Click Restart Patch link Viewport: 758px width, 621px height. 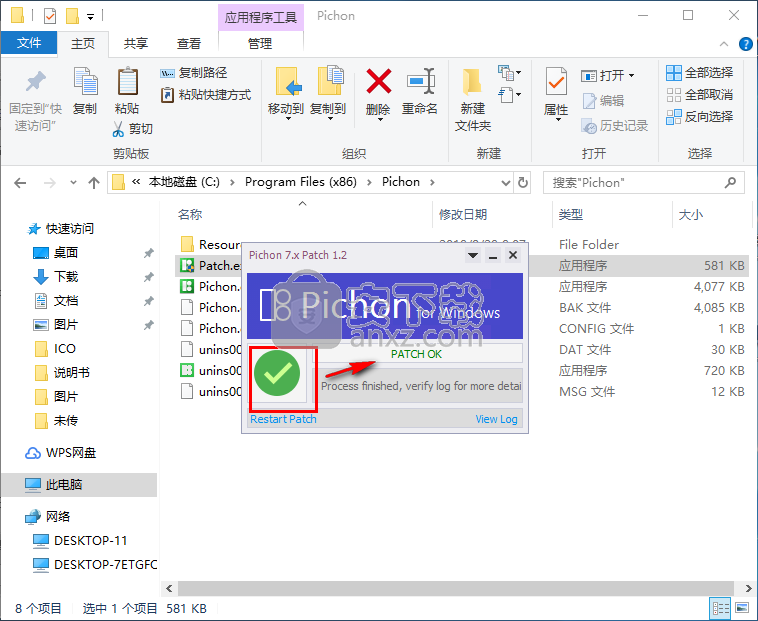tap(283, 419)
